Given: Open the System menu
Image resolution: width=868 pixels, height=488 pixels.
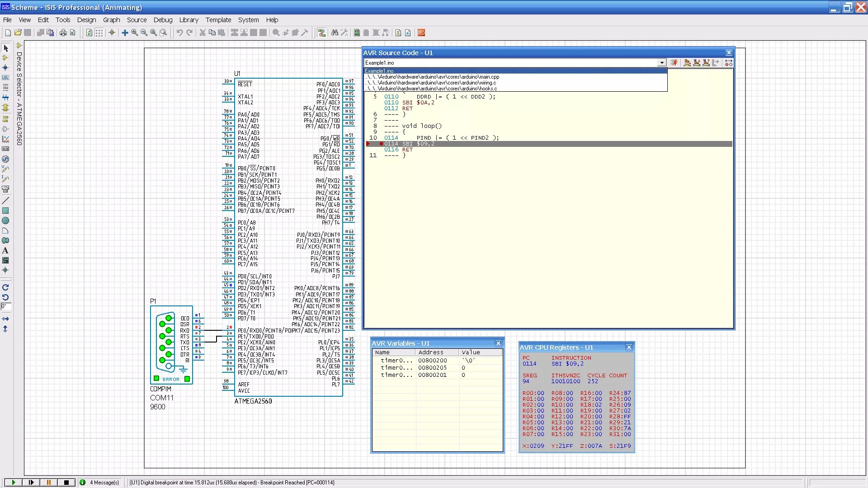Looking at the screenshot, I should pyautogui.click(x=248, y=20).
